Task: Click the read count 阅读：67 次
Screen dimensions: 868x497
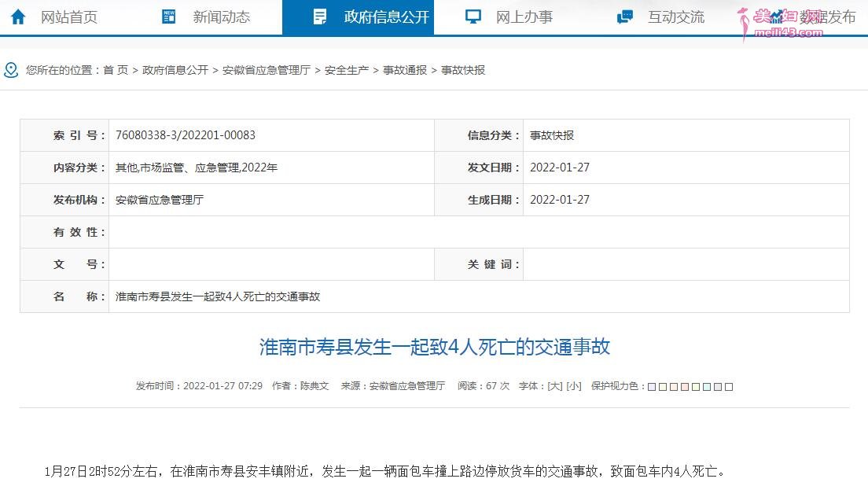Action: [484, 386]
